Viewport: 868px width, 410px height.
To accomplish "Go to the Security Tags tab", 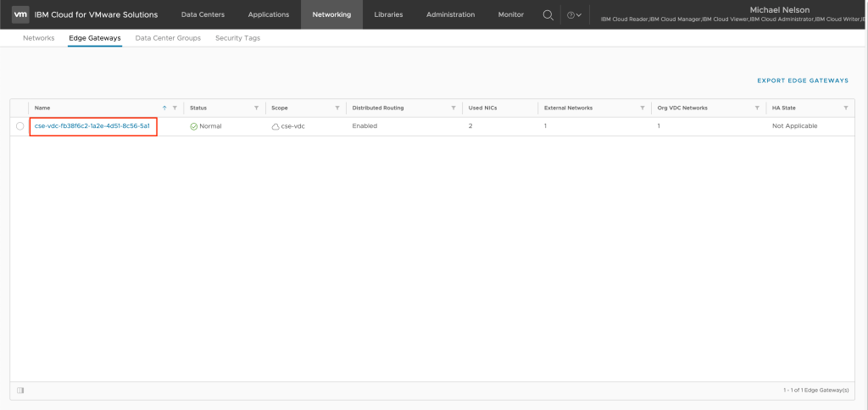I will coord(237,38).
